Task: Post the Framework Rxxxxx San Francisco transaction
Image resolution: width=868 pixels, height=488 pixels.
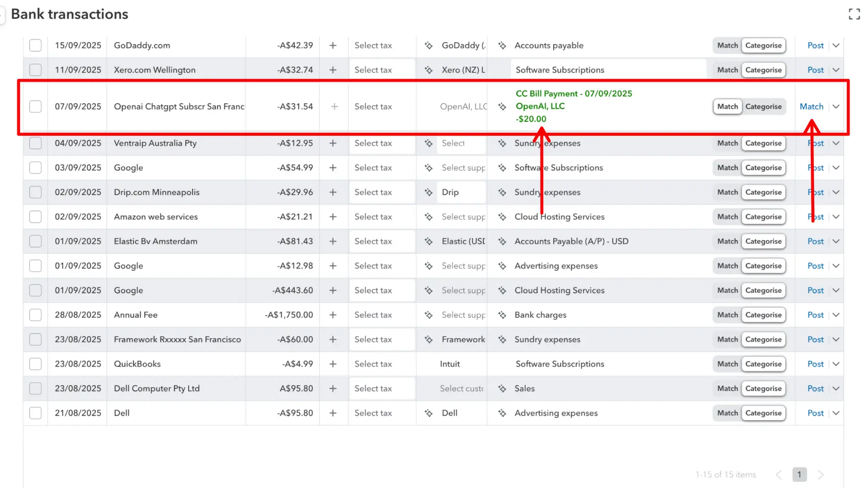Action: click(815, 339)
